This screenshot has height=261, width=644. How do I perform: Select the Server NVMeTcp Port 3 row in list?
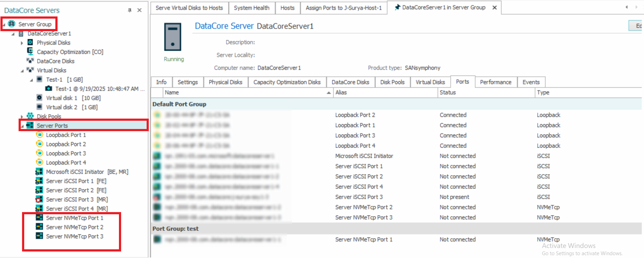[x=364, y=218]
